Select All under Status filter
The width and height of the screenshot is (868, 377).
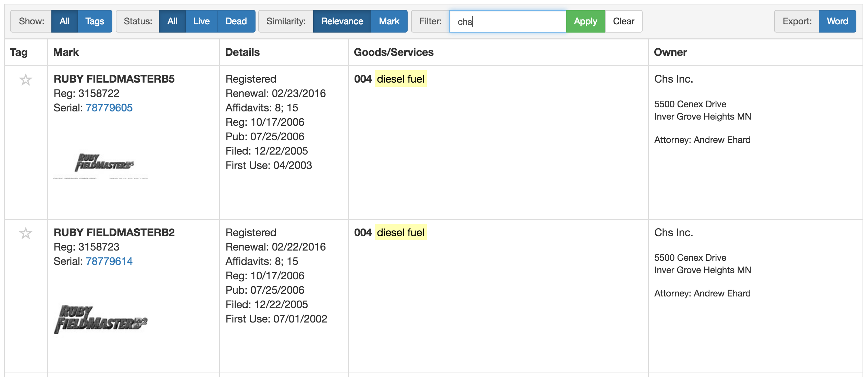pos(172,21)
